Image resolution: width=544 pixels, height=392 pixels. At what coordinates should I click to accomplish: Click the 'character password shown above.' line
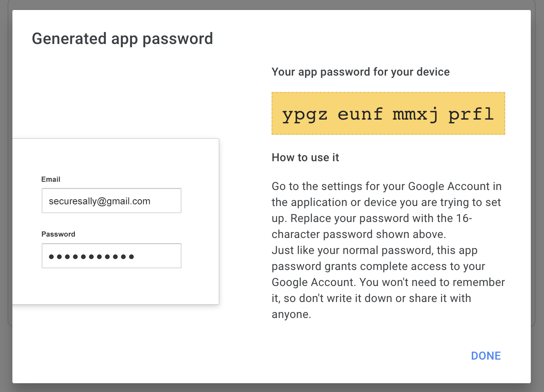tap(358, 234)
